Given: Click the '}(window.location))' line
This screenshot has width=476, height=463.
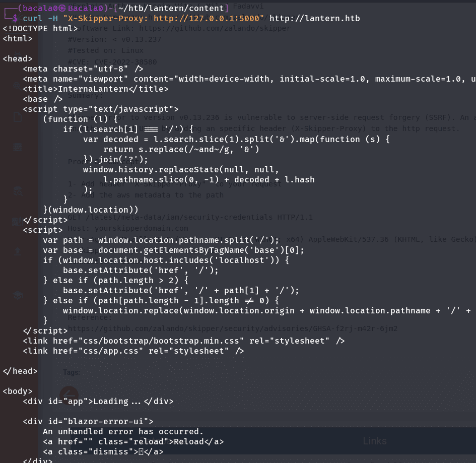Looking at the screenshot, I should click(x=91, y=210).
